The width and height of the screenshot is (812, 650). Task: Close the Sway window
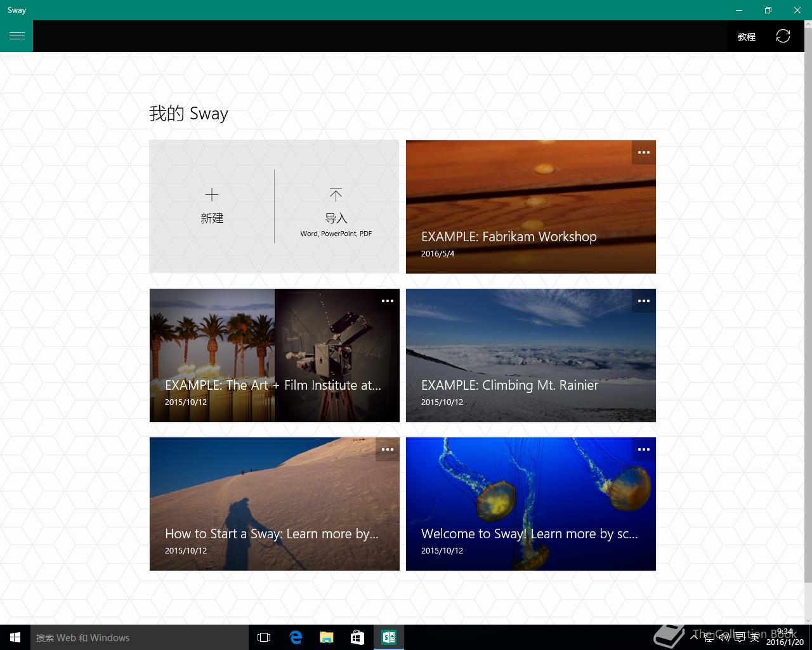pos(797,10)
